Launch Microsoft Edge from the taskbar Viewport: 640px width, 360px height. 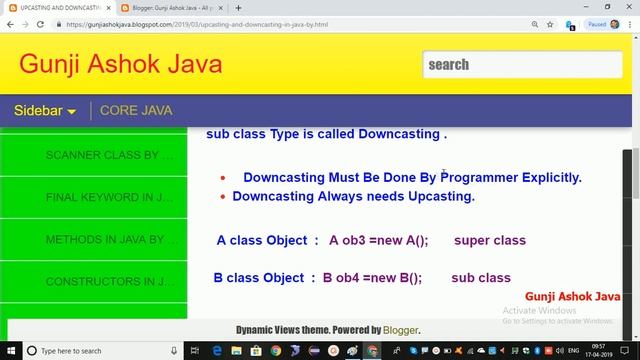point(217,351)
